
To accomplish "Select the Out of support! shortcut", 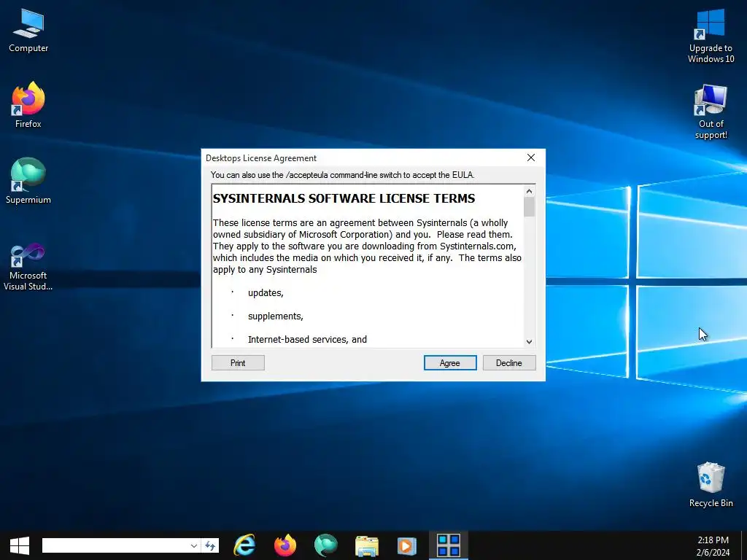I will (x=711, y=112).
